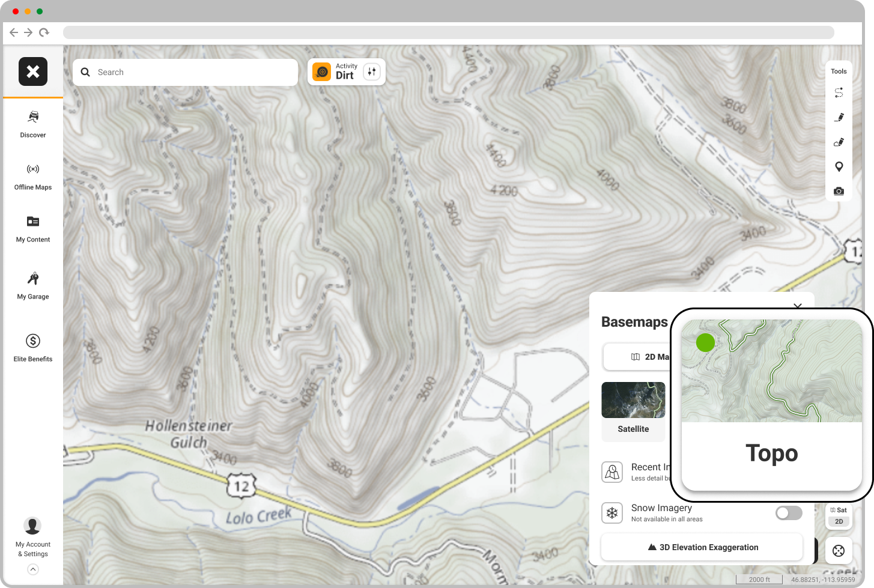Close the Basemaps panel
Viewport: 874px width, 588px height.
point(798,306)
